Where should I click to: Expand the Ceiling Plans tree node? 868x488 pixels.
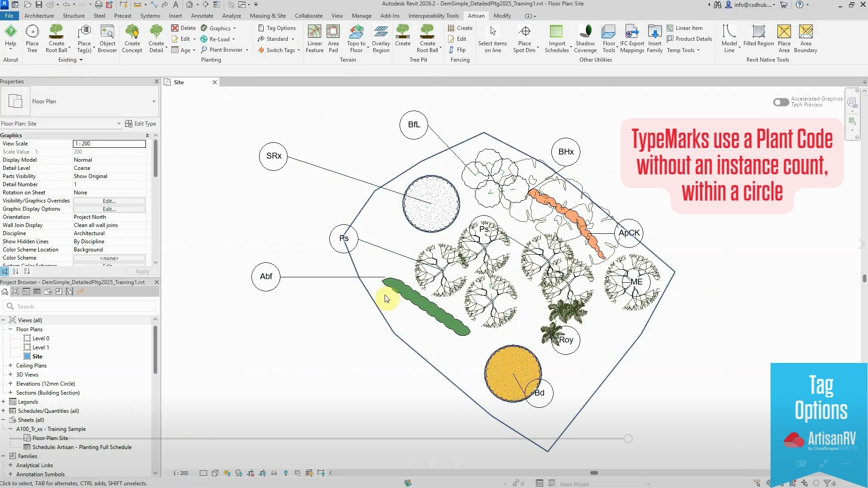point(10,366)
